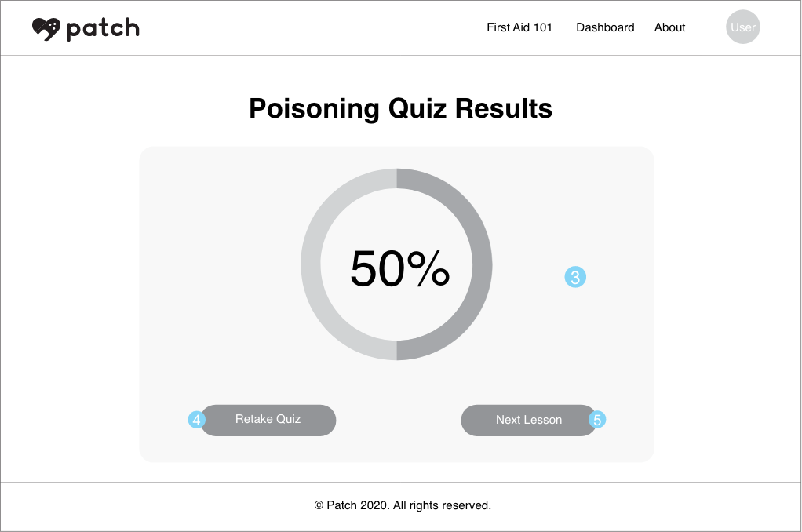Select the blue annotation marker 5
Viewport: 802px width, 532px height.
tap(597, 420)
